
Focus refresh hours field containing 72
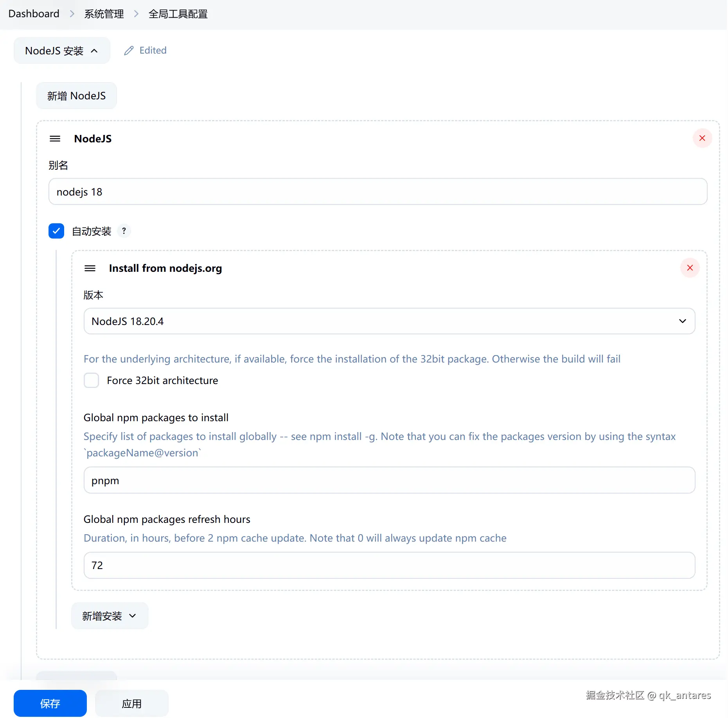[389, 565]
